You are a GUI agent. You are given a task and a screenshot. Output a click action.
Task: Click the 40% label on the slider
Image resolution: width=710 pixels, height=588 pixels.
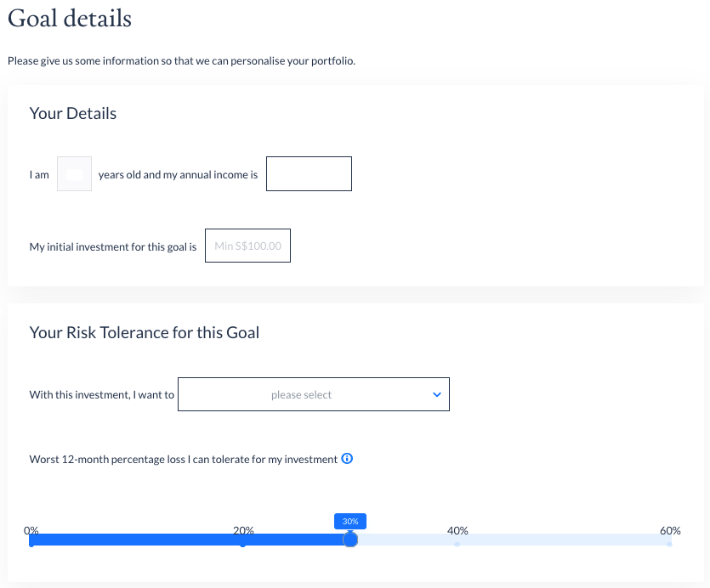click(x=457, y=530)
